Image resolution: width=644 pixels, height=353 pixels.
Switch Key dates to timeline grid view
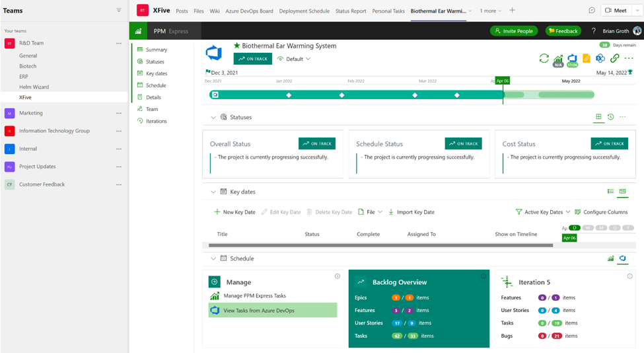(x=623, y=191)
